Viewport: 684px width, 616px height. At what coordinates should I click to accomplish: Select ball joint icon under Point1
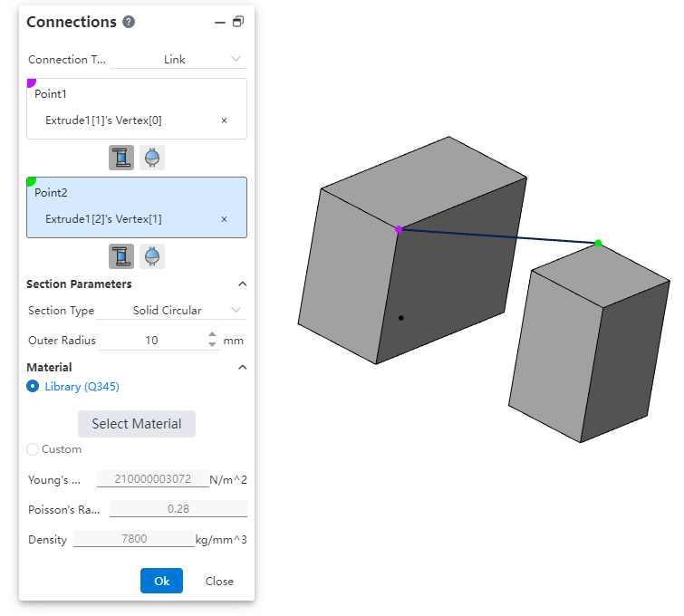153,158
